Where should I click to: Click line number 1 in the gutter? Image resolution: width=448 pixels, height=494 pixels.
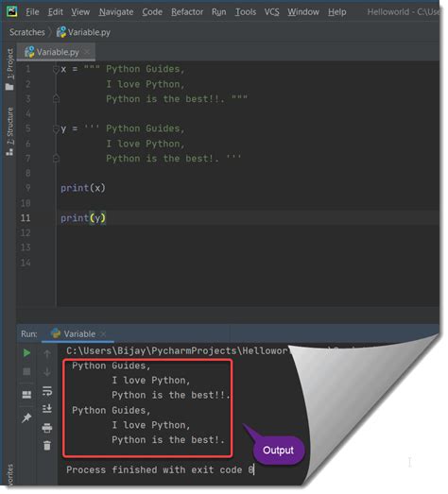[27, 69]
